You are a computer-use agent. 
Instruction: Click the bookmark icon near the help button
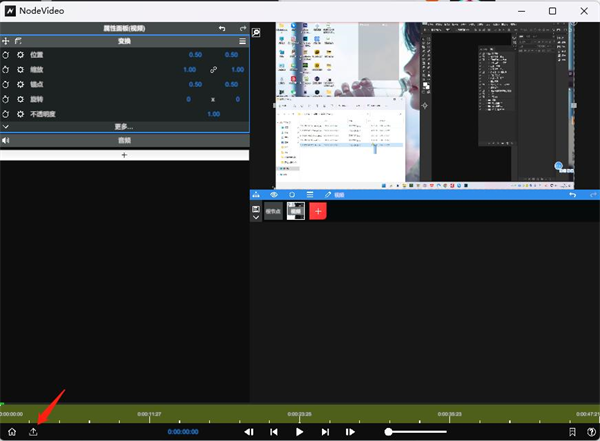pyautogui.click(x=572, y=432)
